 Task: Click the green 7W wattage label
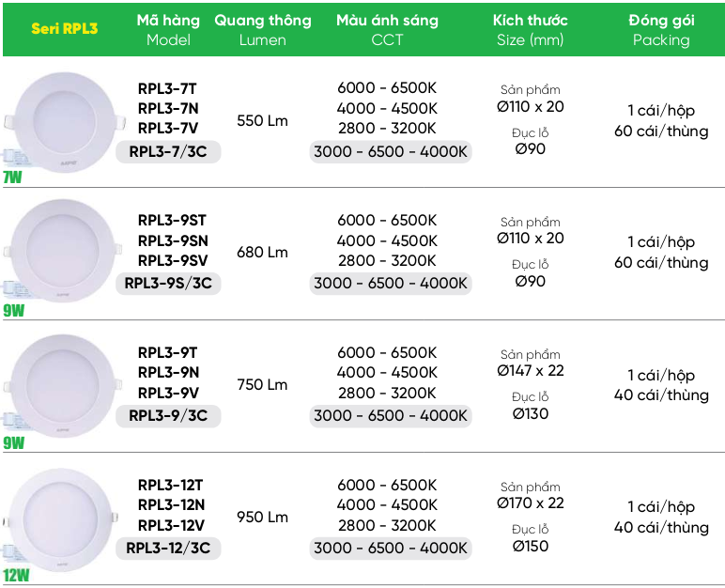pos(12,178)
